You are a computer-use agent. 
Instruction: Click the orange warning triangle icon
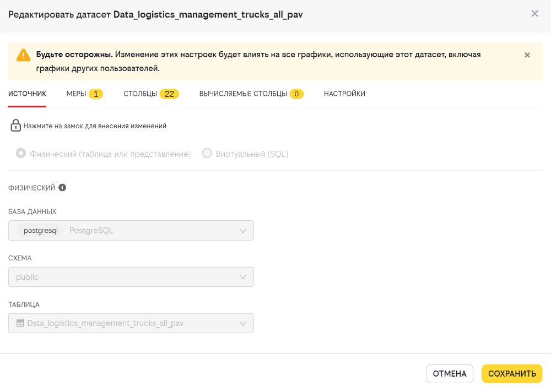click(x=23, y=55)
